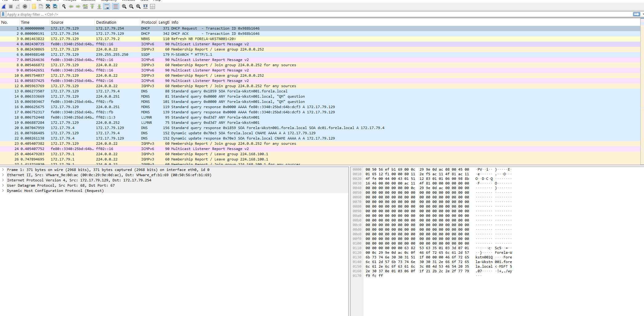The width and height of the screenshot is (644, 316).
Task: Restart the current capture
Action: pos(18,6)
